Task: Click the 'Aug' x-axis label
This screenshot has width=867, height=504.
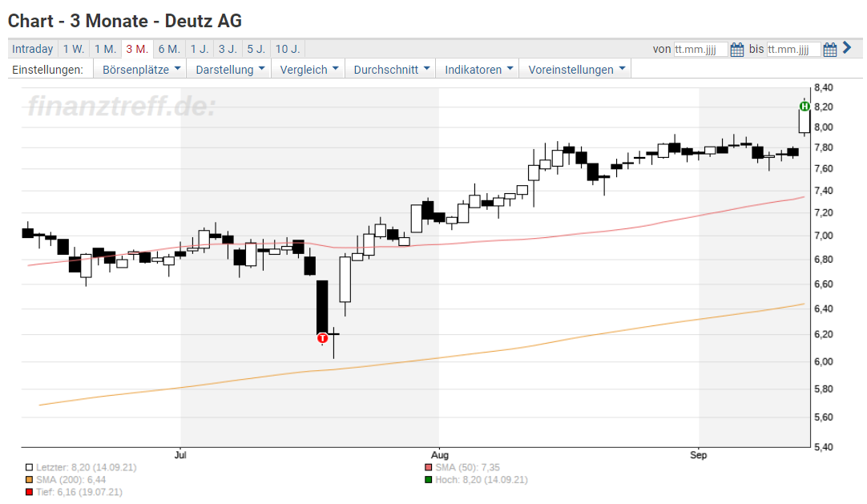Action: [440, 455]
